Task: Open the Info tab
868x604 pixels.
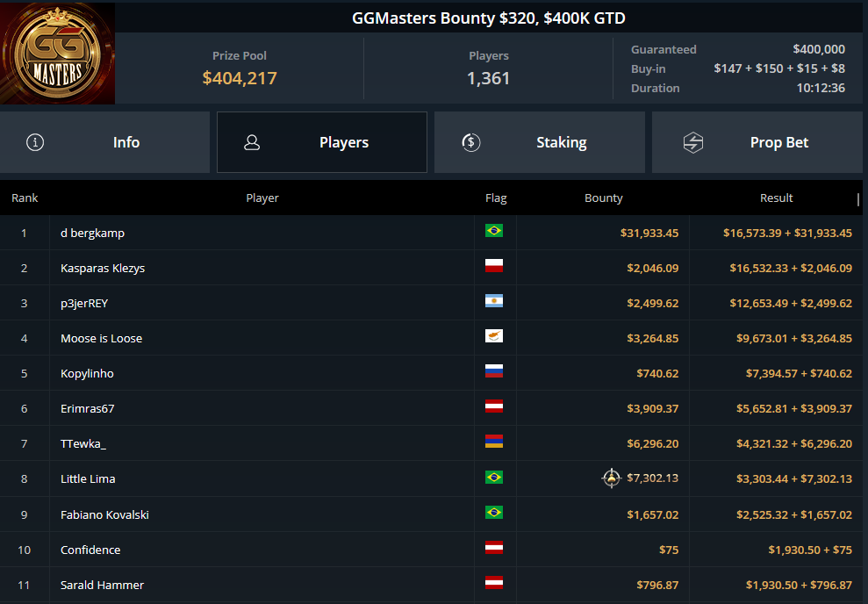Action: (x=104, y=142)
